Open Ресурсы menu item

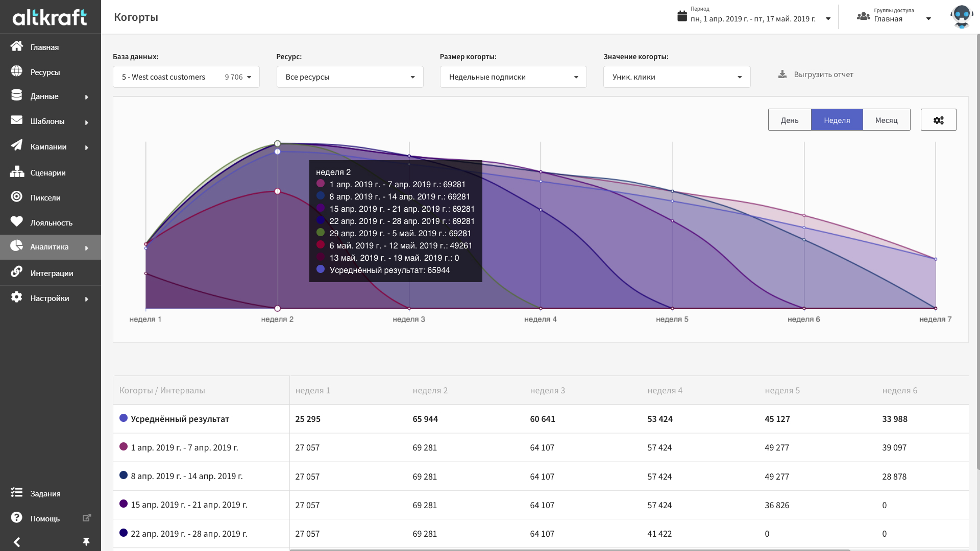pyautogui.click(x=45, y=72)
